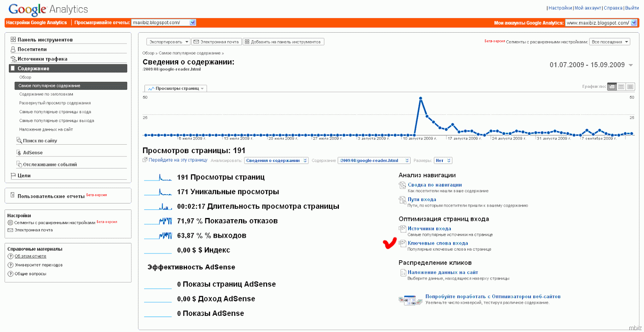The image size is (644, 332).
Task: Select Наложение данных на сайт in sidebar
Action: [46, 130]
